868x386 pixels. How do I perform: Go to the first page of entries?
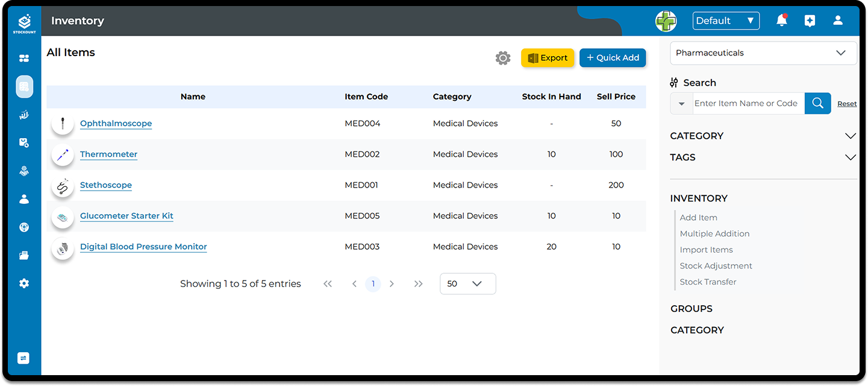click(328, 283)
